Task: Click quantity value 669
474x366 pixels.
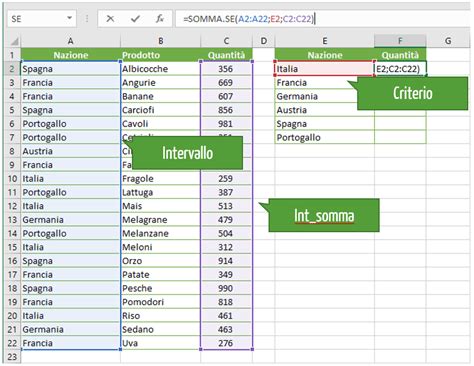Action: pos(226,83)
